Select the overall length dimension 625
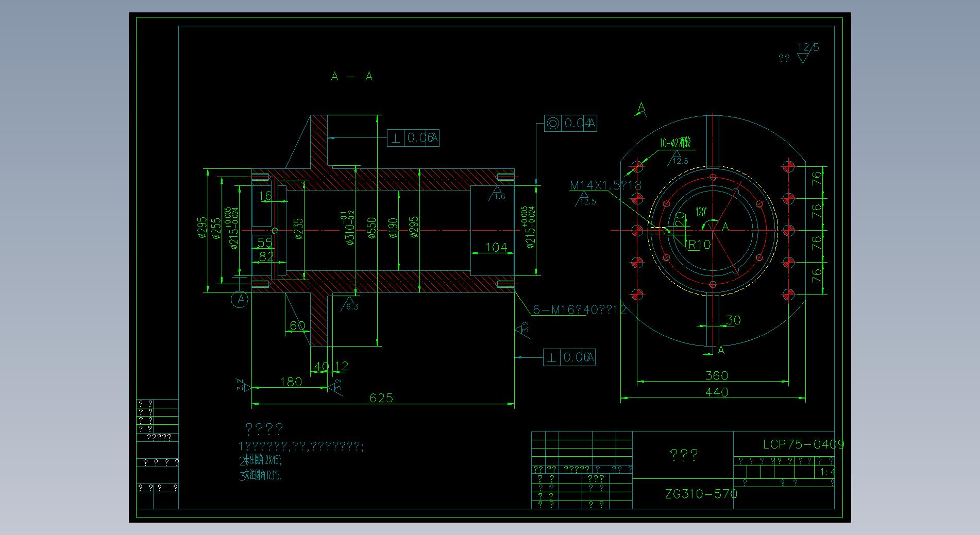This screenshot has width=980, height=535. [x=381, y=398]
